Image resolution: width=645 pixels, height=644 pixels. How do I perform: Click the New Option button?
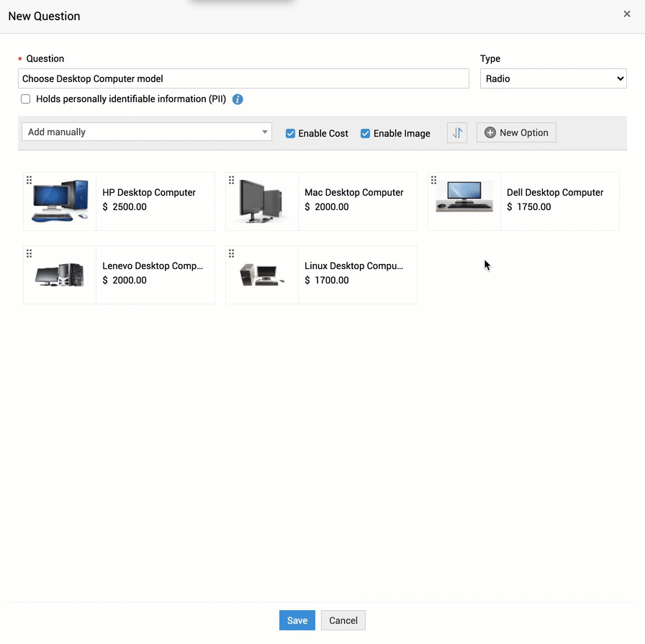(x=516, y=133)
